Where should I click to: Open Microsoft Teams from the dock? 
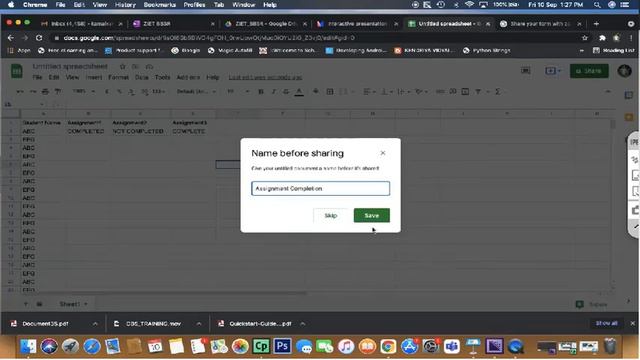[x=452, y=346]
